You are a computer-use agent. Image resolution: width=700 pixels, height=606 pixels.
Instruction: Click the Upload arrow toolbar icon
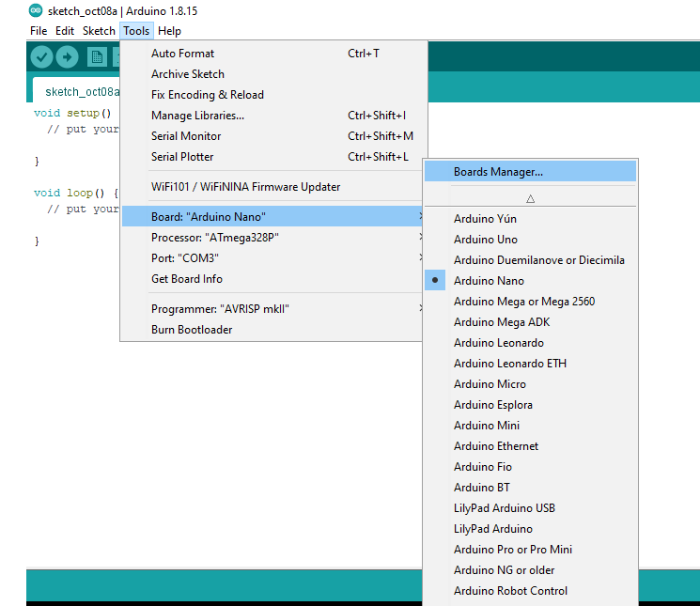click(x=68, y=57)
